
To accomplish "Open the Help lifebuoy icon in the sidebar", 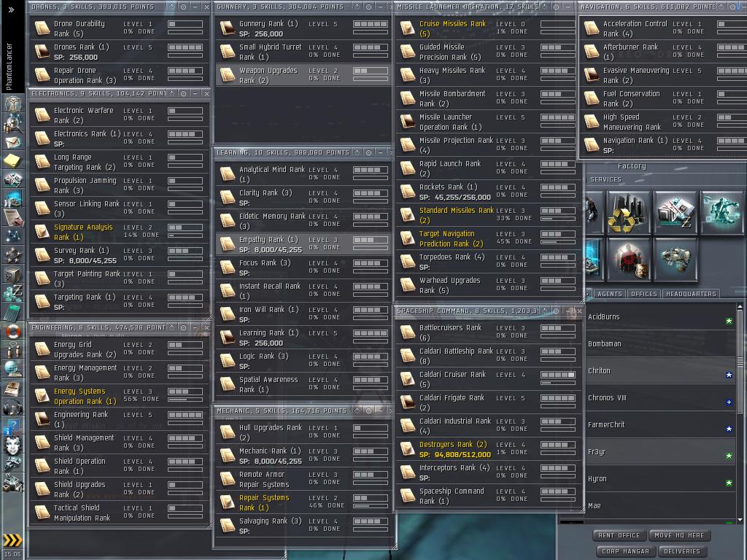I will pos(13,331).
